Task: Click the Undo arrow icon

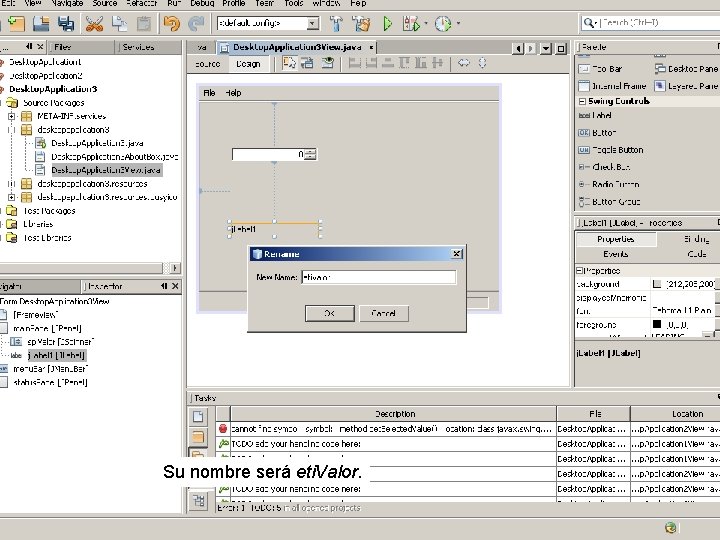Action: coord(172,23)
